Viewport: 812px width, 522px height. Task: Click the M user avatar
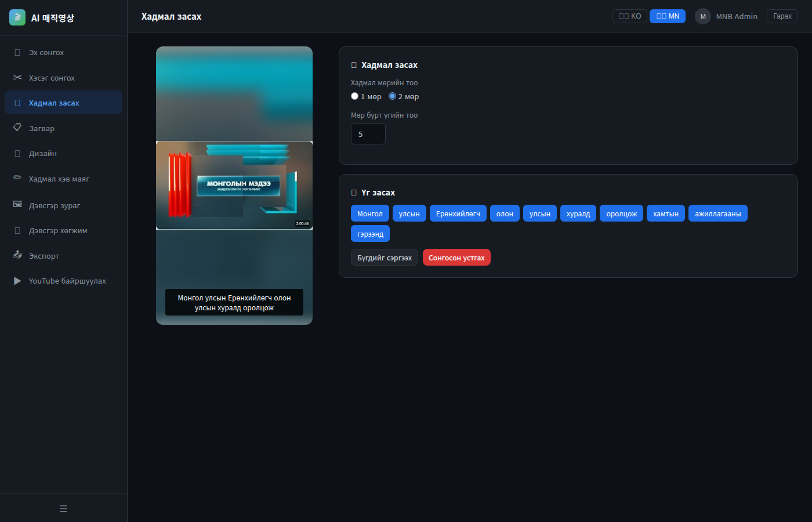point(703,16)
